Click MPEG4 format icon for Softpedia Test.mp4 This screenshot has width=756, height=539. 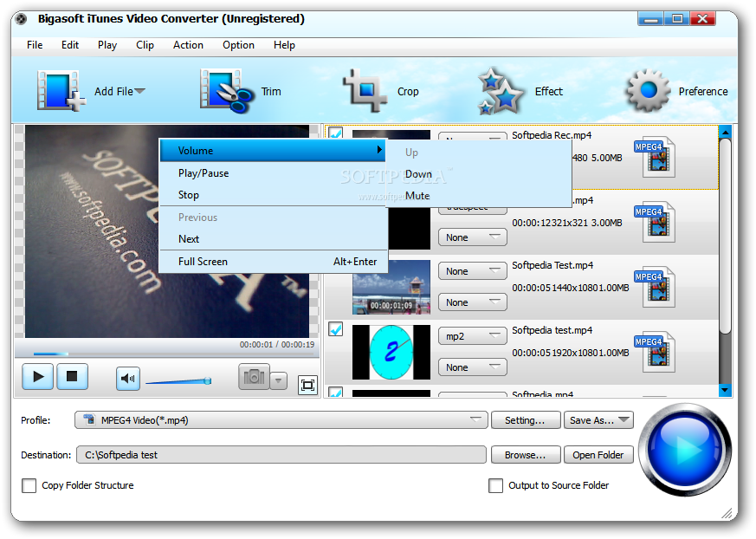pyautogui.click(x=655, y=288)
